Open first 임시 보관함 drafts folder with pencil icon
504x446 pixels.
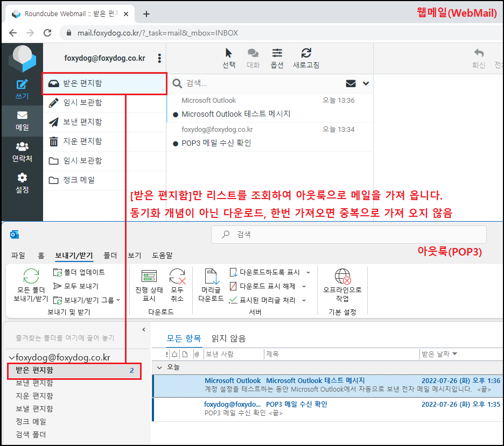[104, 103]
